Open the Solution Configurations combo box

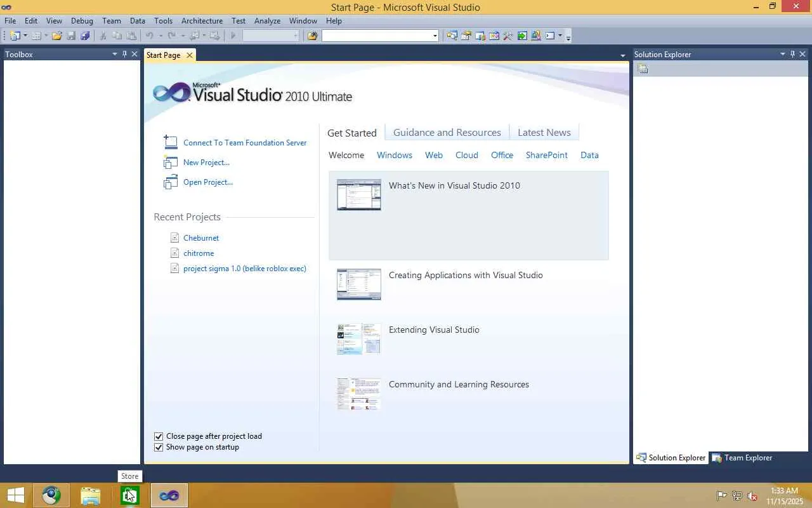pos(271,36)
